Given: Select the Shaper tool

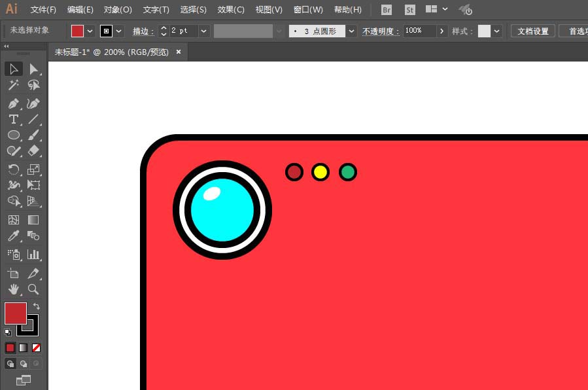Looking at the screenshot, I should pos(14,151).
